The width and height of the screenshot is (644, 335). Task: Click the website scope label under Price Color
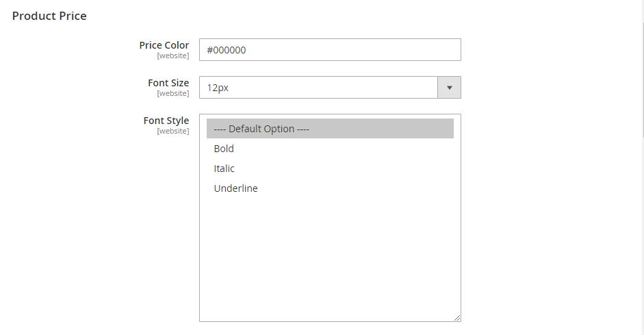tap(173, 55)
